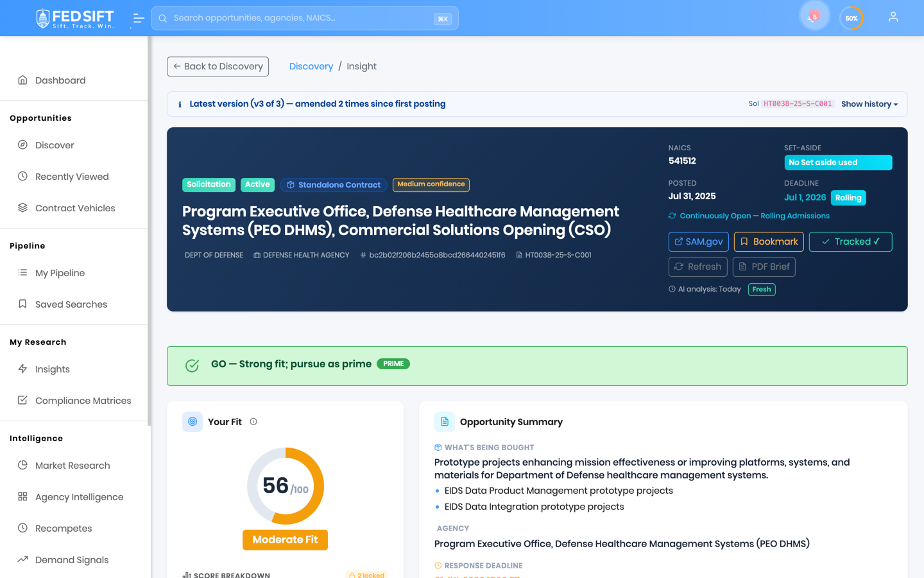Screen dimensions: 924x578
Task: Click the Moderate Fit label
Action: tap(285, 540)
